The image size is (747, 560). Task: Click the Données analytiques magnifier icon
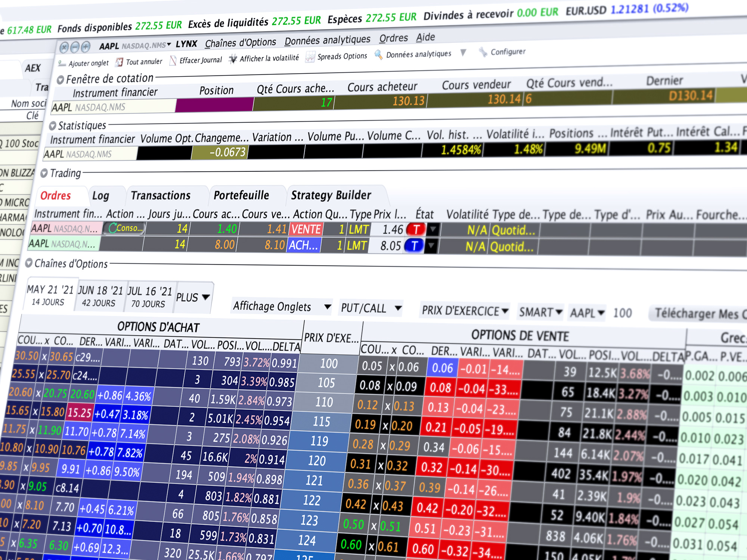click(378, 55)
